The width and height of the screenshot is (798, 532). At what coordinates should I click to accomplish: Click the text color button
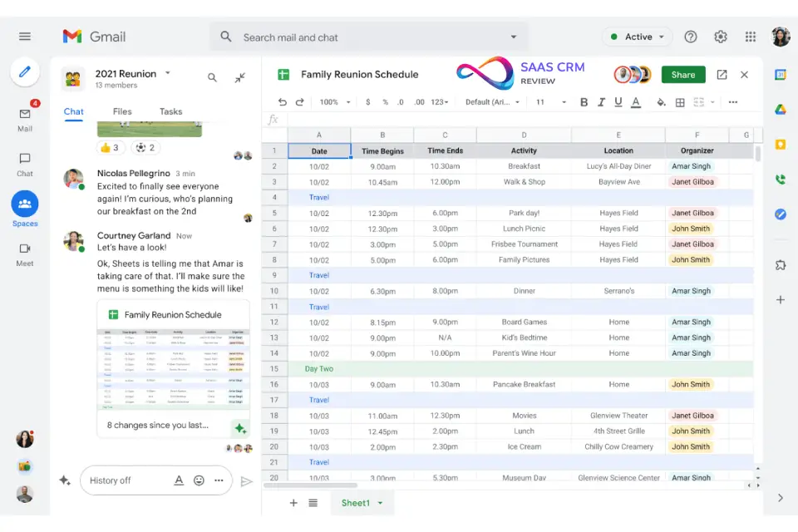(x=636, y=102)
